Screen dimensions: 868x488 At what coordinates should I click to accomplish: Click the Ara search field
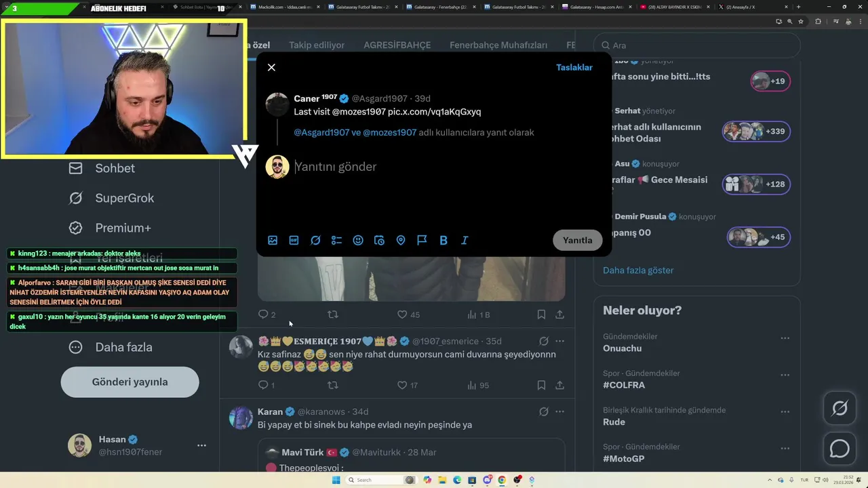(696, 45)
